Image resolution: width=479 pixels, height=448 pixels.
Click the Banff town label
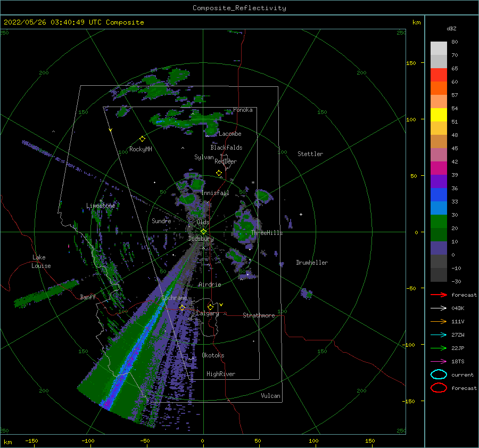point(88,297)
